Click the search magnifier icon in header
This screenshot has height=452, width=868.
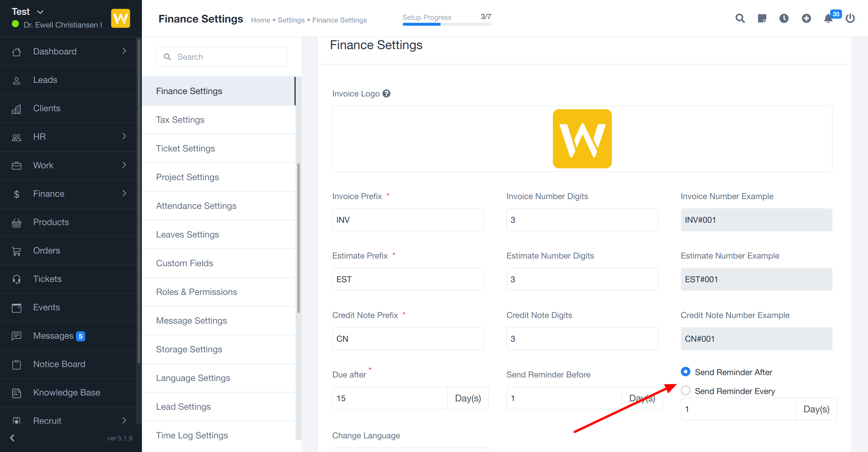pos(740,18)
